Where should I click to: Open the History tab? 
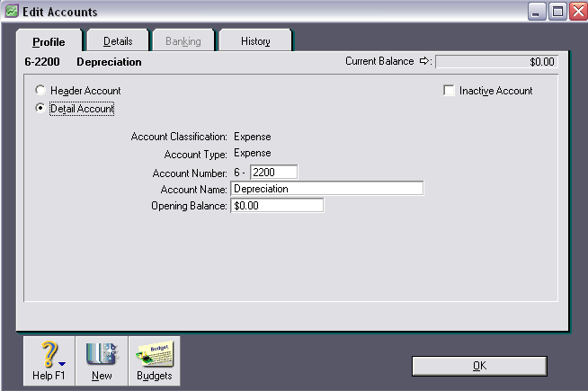point(255,40)
